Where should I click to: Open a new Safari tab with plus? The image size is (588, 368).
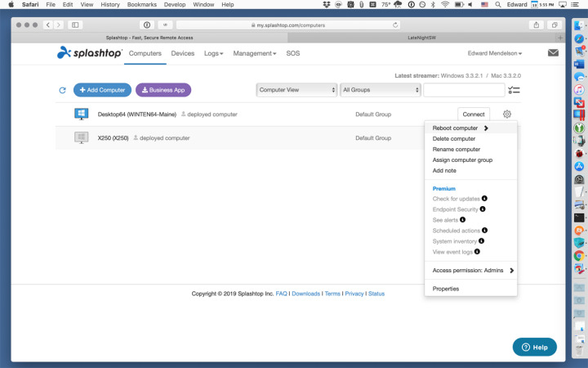[x=560, y=38]
